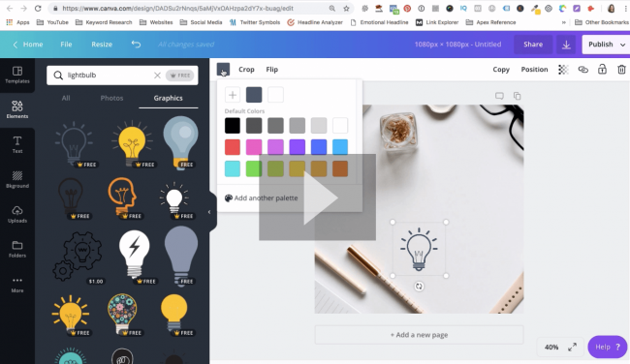The height and width of the screenshot is (364, 630).
Task: Switch to the Graphics tab
Action: 168,98
